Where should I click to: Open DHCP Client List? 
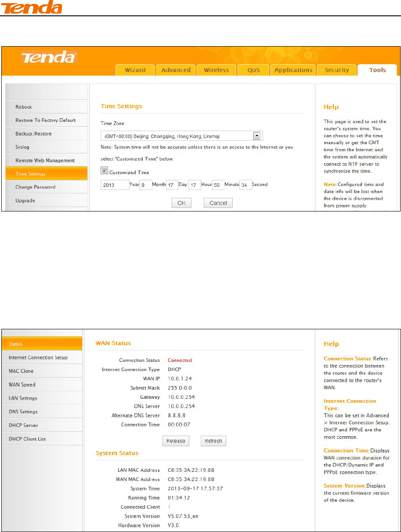tap(42, 439)
